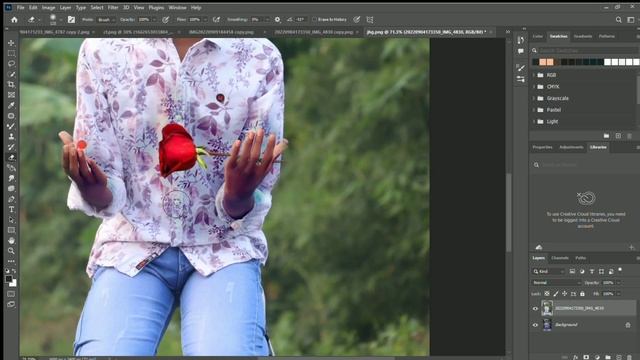Select the Horizontal Type tool

point(11,209)
